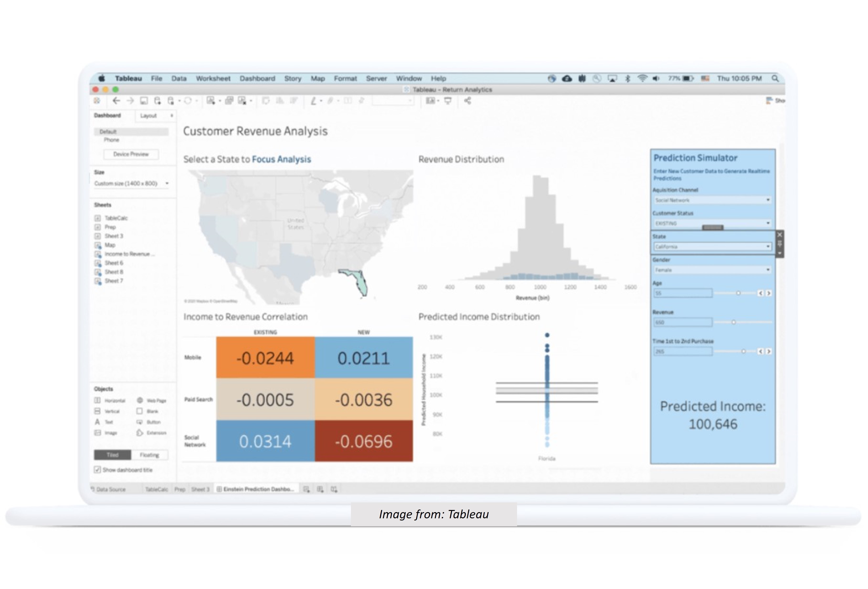Open the Worksheet menu
The height and width of the screenshot is (589, 868).
tap(213, 79)
